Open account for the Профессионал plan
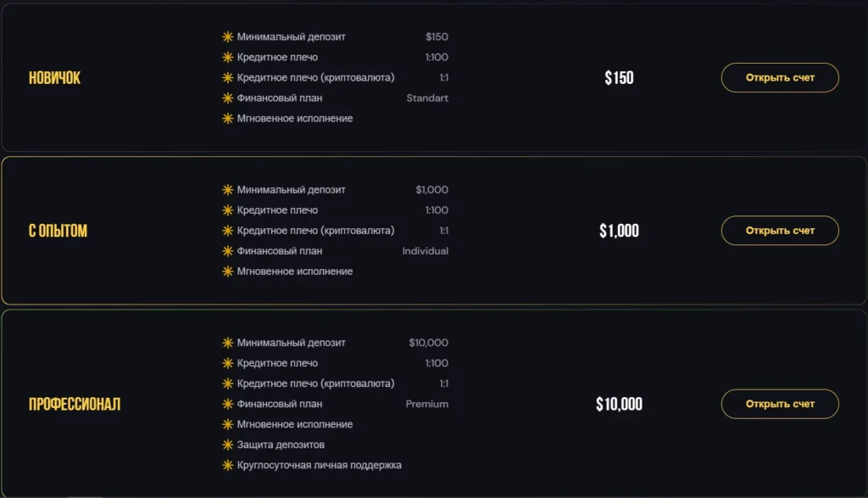Image resolution: width=868 pixels, height=498 pixels. point(780,404)
